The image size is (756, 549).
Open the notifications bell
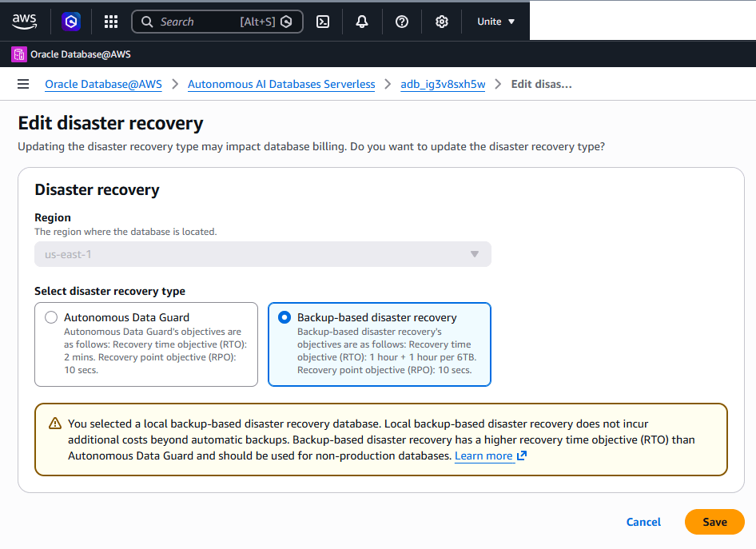362,22
